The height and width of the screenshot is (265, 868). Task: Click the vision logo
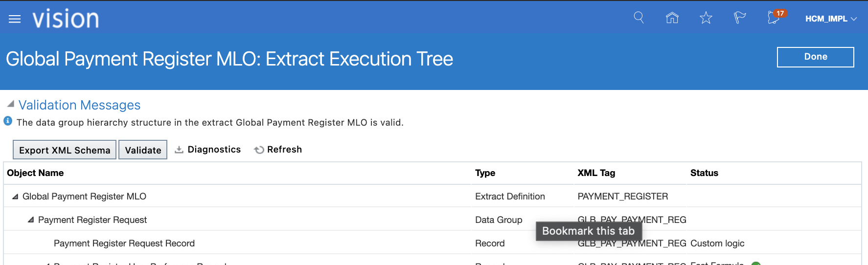click(x=66, y=19)
